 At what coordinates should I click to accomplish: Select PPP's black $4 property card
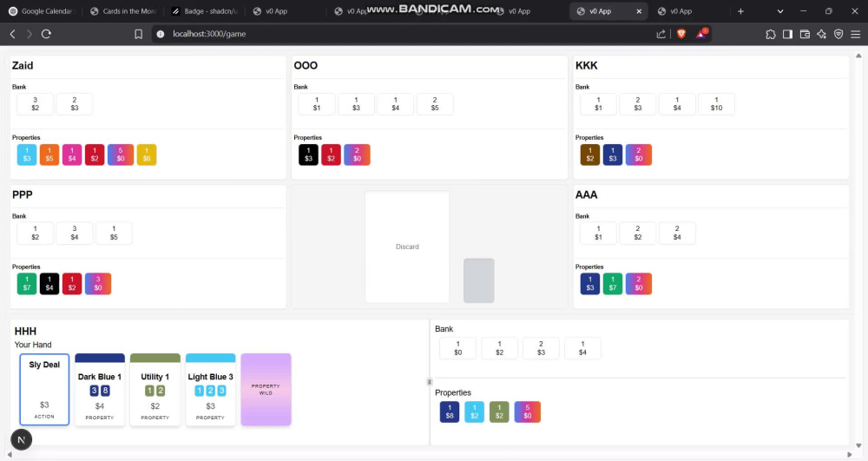point(49,284)
